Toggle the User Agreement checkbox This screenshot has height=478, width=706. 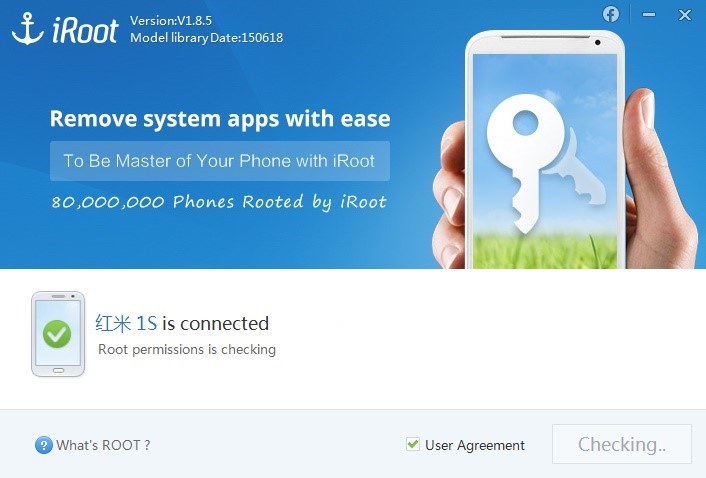tap(412, 444)
